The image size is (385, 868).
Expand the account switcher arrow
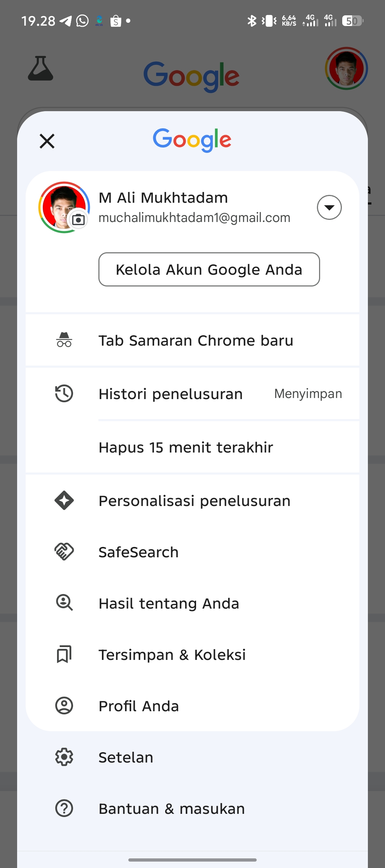click(x=329, y=207)
